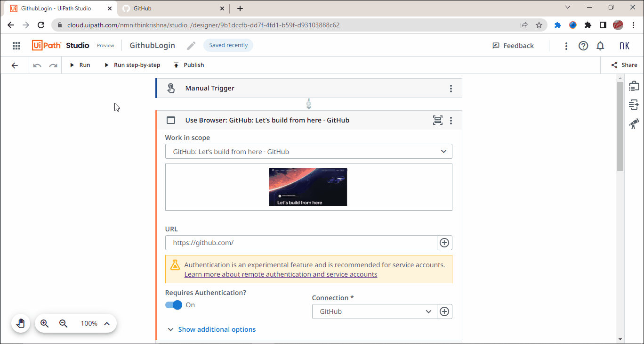Click the GithubLogin project name
The width and height of the screenshot is (644, 344).
tap(153, 46)
